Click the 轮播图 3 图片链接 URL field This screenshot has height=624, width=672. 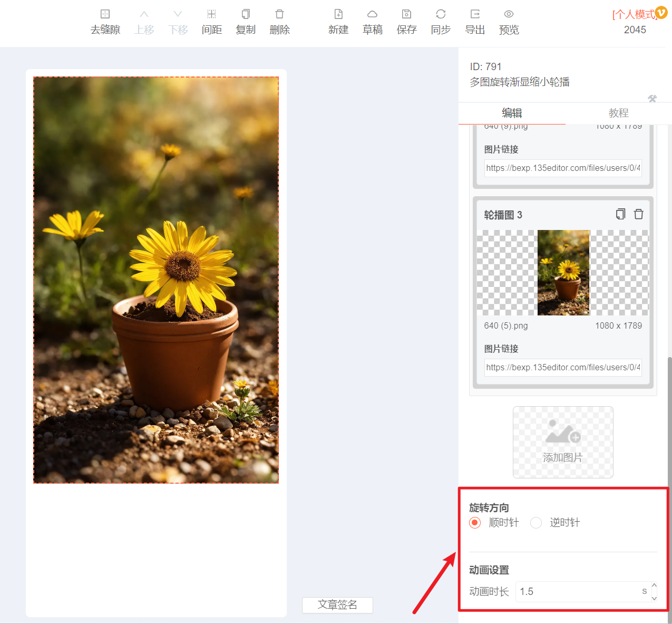tap(563, 367)
